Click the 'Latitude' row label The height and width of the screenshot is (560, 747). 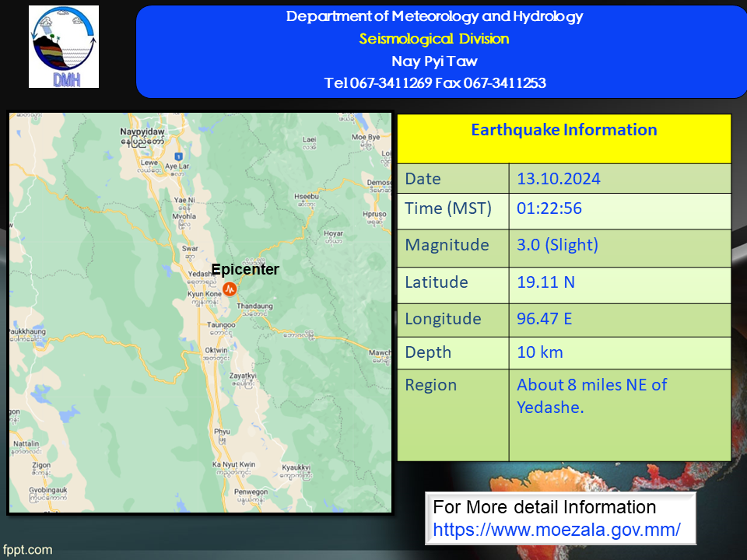(437, 282)
